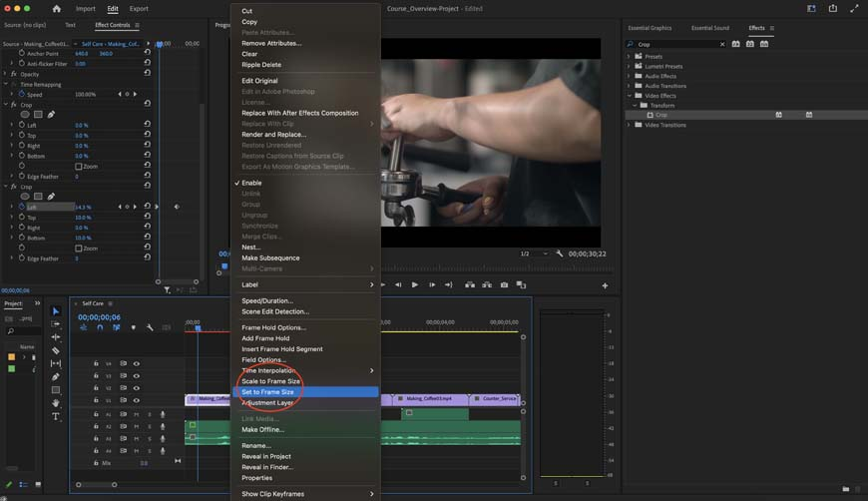
Task: Open Timeline Display Settings wrench
Action: pyautogui.click(x=150, y=327)
